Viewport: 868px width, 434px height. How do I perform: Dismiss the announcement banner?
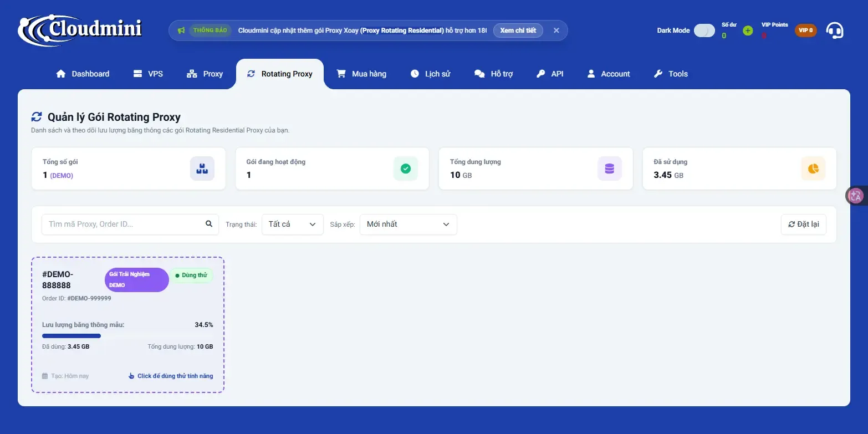tap(556, 30)
